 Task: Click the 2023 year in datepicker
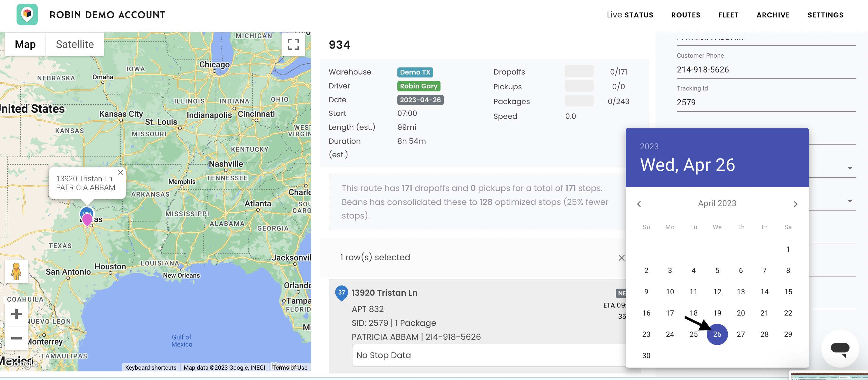coord(649,146)
